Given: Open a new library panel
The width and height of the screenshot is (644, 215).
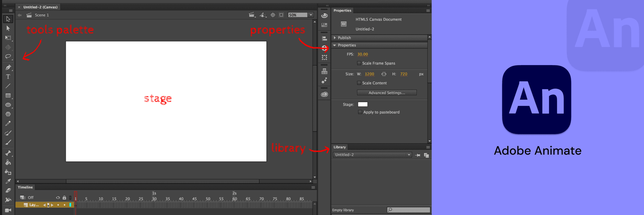Looking at the screenshot, I should click(426, 155).
